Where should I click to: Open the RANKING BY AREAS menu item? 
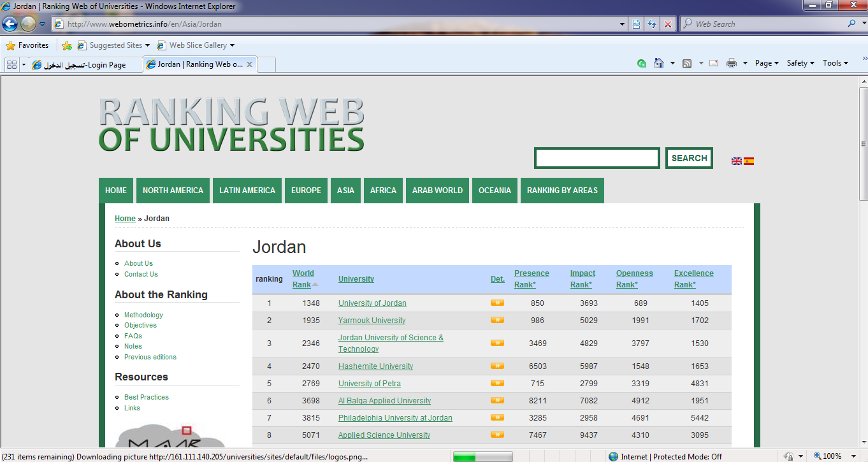pyautogui.click(x=562, y=191)
